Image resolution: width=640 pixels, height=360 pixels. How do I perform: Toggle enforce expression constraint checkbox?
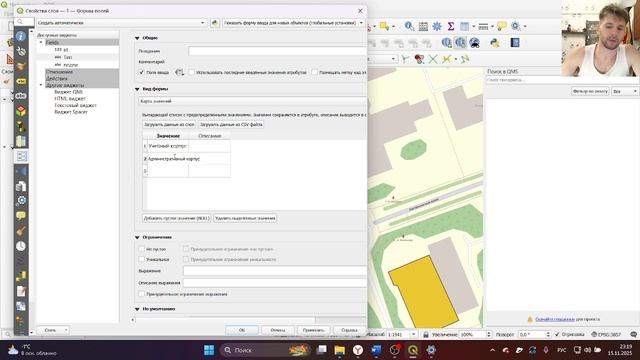pyautogui.click(x=142, y=294)
